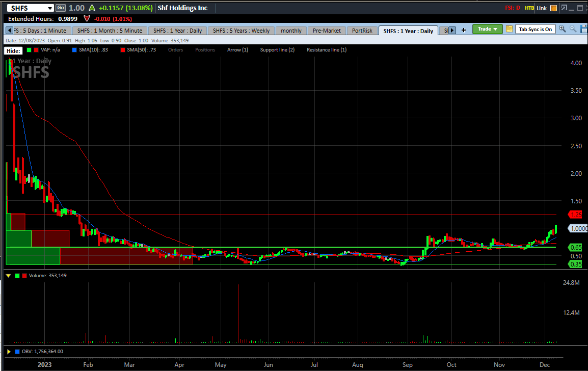Switch to the SHFS 5 Years Weekly tab
This screenshot has width=588, height=371.
tap(240, 30)
